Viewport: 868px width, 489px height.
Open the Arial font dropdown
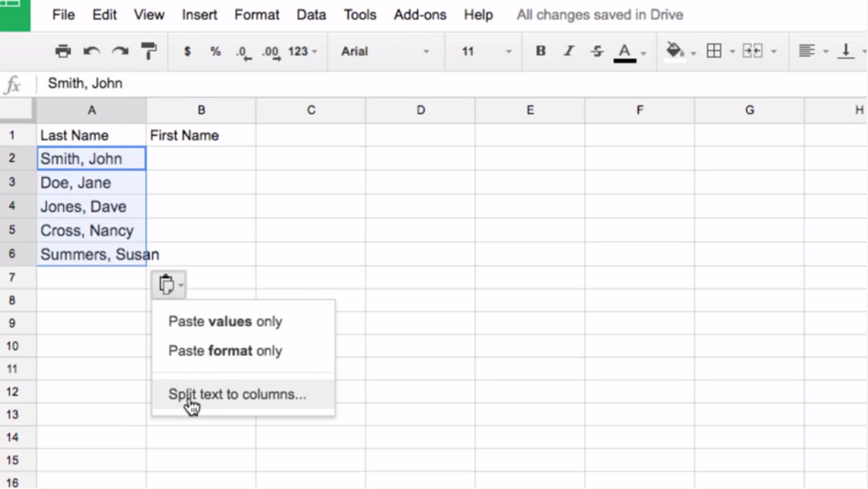(x=386, y=51)
